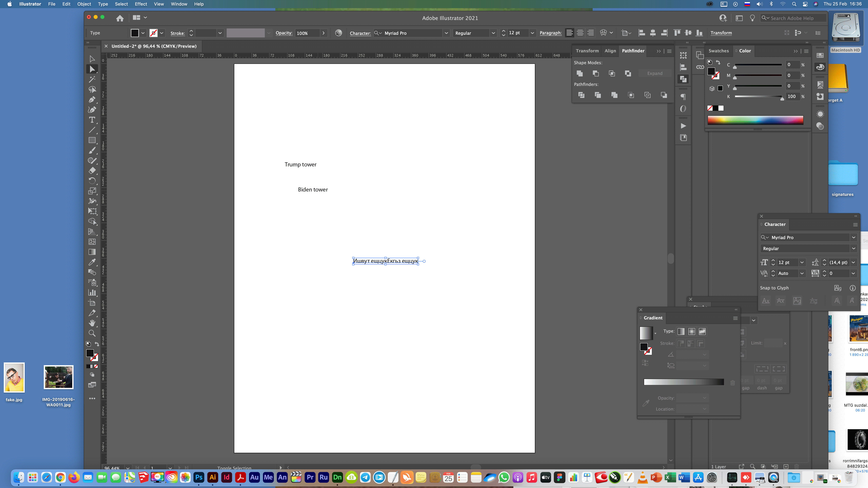Select the Rectangle tool
Screen dimensions: 868x488
(92, 140)
